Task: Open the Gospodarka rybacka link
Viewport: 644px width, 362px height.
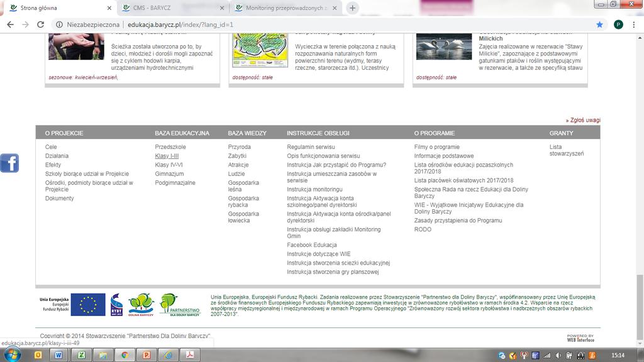Action: coord(243,202)
